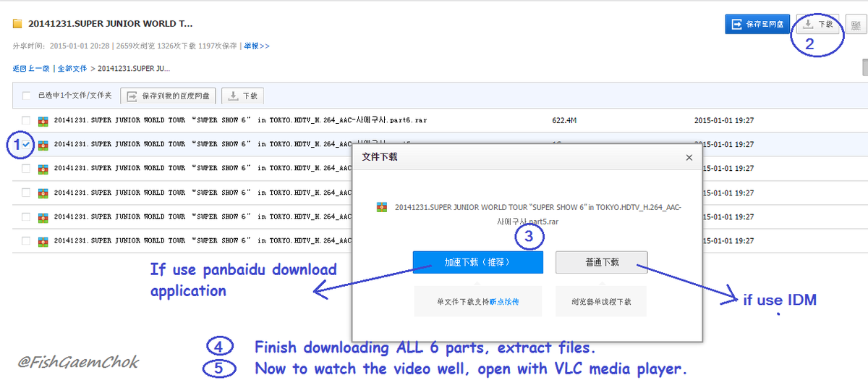Click the 2015-01-01 19:27 date of part6.rar

click(724, 120)
